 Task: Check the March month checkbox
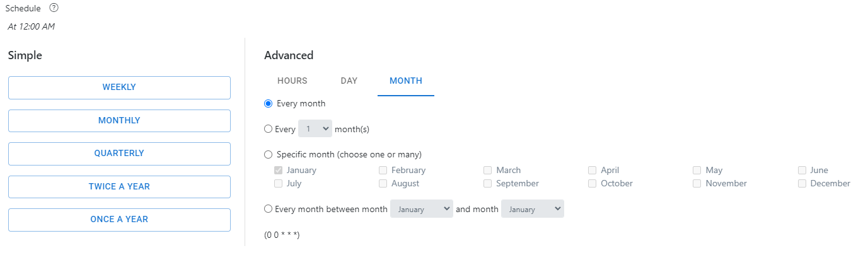[x=488, y=170]
